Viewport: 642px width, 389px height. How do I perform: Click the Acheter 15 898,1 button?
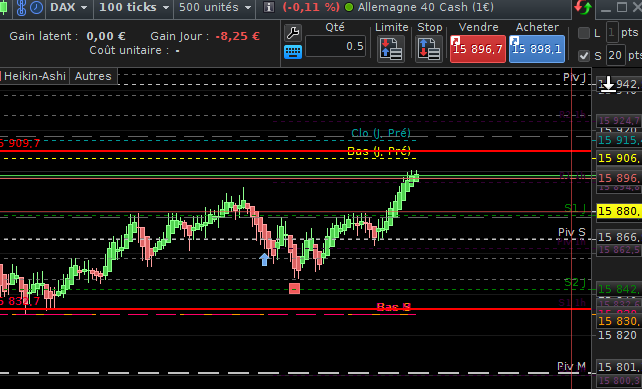537,49
